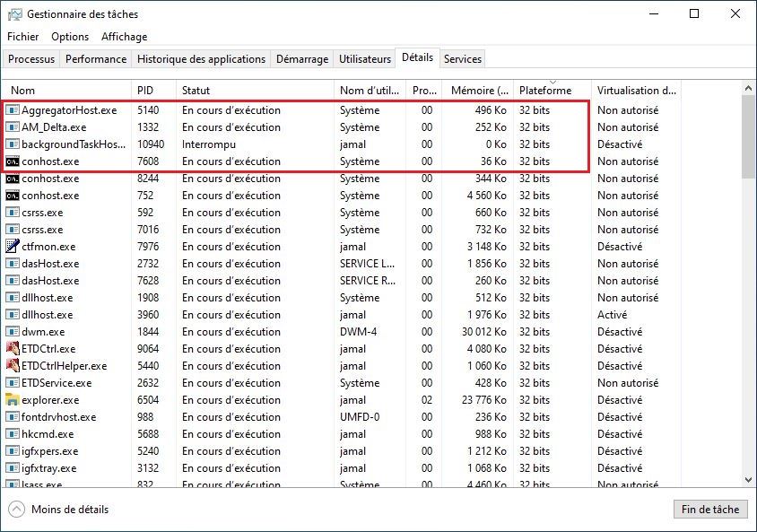Viewport: 757px width, 532px height.
Task: Click the scrollbar down arrow
Action: [747, 480]
